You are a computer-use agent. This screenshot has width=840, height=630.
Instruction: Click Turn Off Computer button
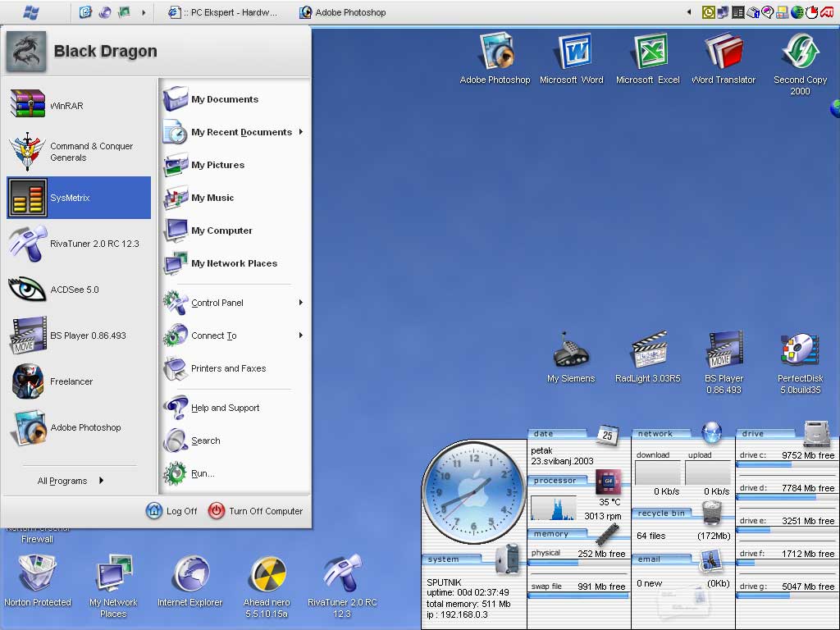coord(256,511)
